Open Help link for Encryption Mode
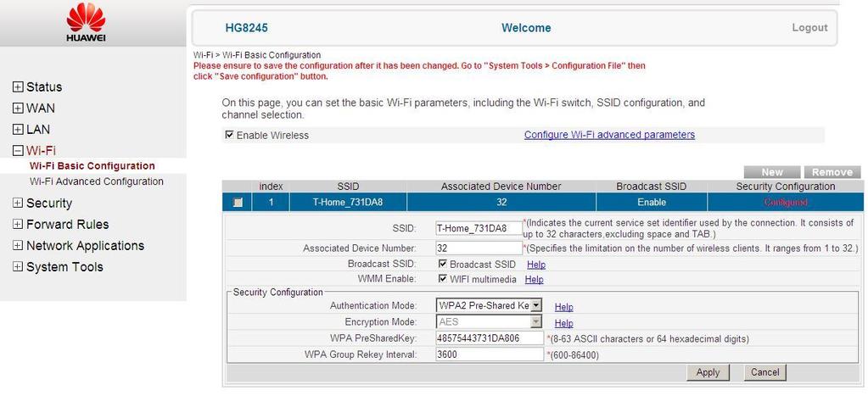 click(563, 323)
